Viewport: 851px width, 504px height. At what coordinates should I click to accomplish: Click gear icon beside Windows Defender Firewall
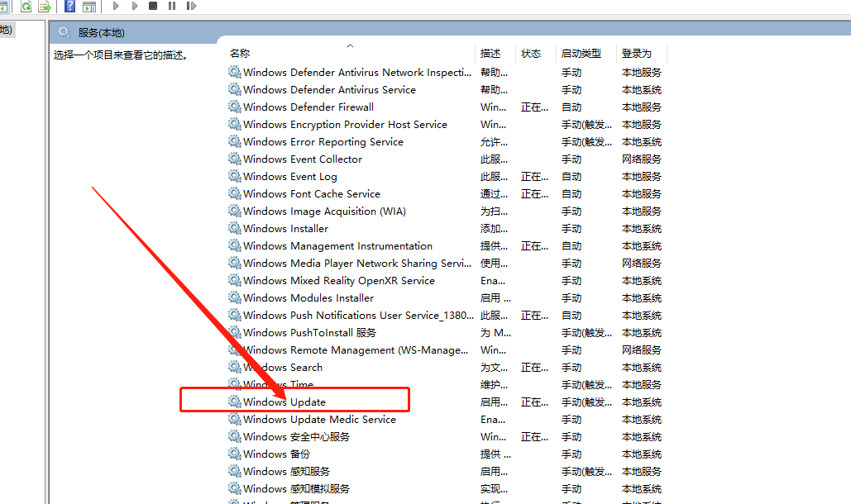[235, 107]
